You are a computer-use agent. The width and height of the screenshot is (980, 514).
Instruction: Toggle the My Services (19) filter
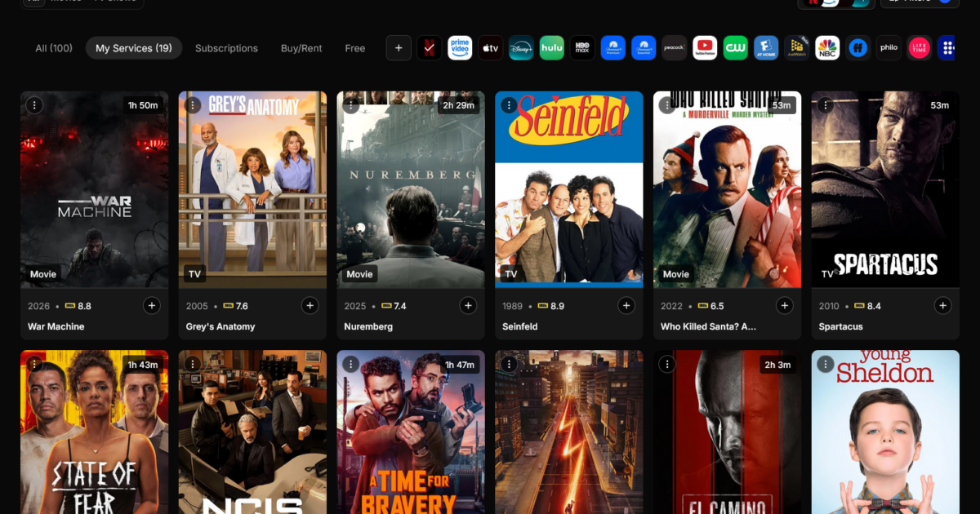[x=133, y=47]
